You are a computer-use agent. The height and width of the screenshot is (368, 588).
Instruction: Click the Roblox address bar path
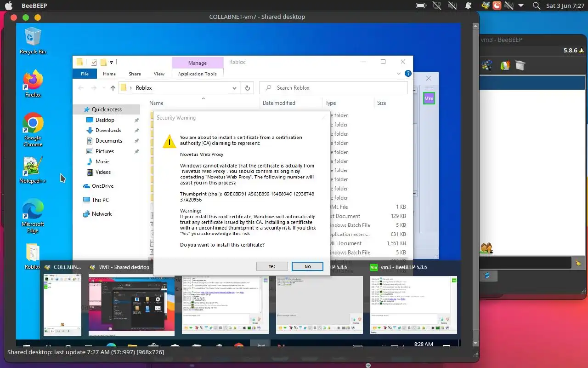[144, 88]
